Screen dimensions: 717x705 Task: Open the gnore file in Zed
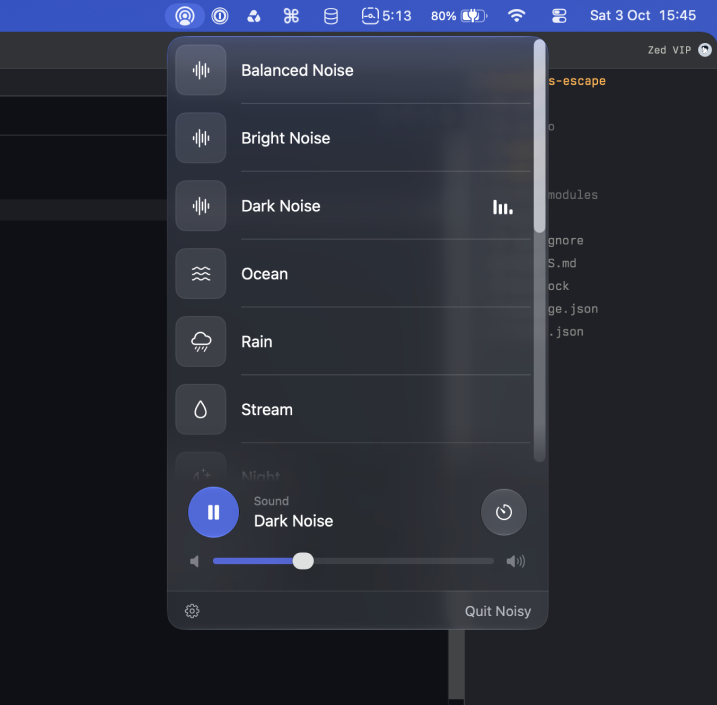pyautogui.click(x=566, y=241)
